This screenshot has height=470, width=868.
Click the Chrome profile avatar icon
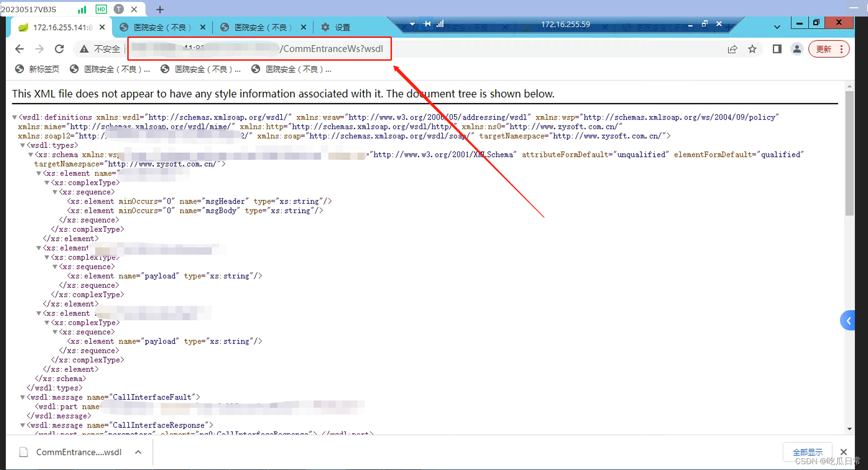click(x=797, y=49)
